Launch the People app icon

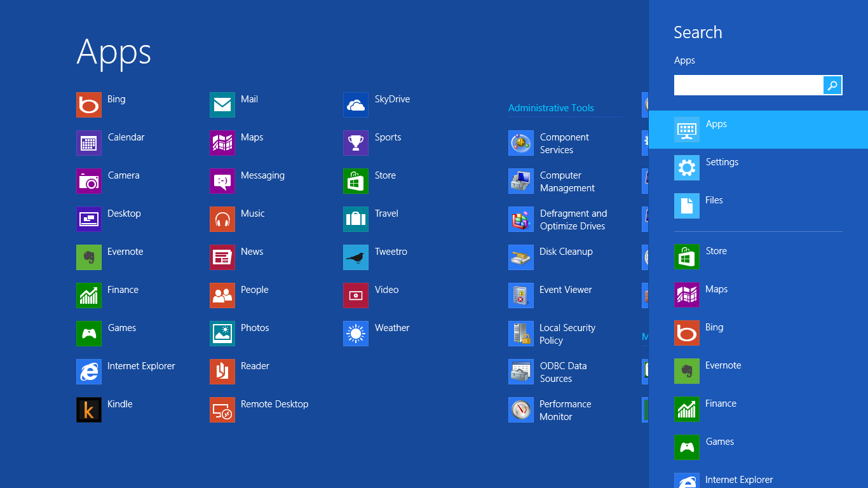(x=222, y=295)
